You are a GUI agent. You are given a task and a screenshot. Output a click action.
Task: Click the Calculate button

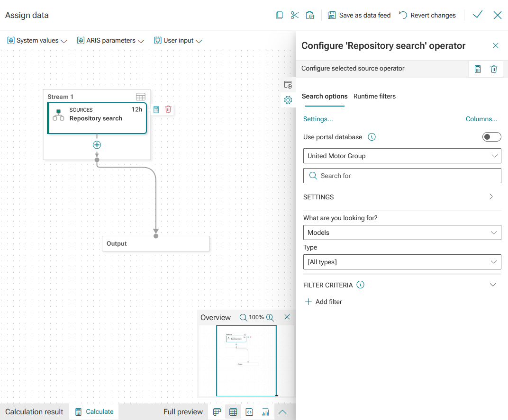(x=94, y=411)
